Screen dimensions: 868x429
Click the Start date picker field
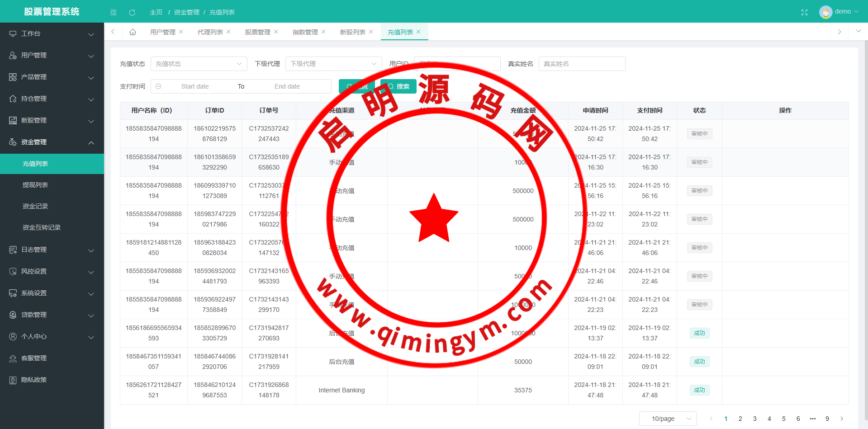[x=195, y=86]
